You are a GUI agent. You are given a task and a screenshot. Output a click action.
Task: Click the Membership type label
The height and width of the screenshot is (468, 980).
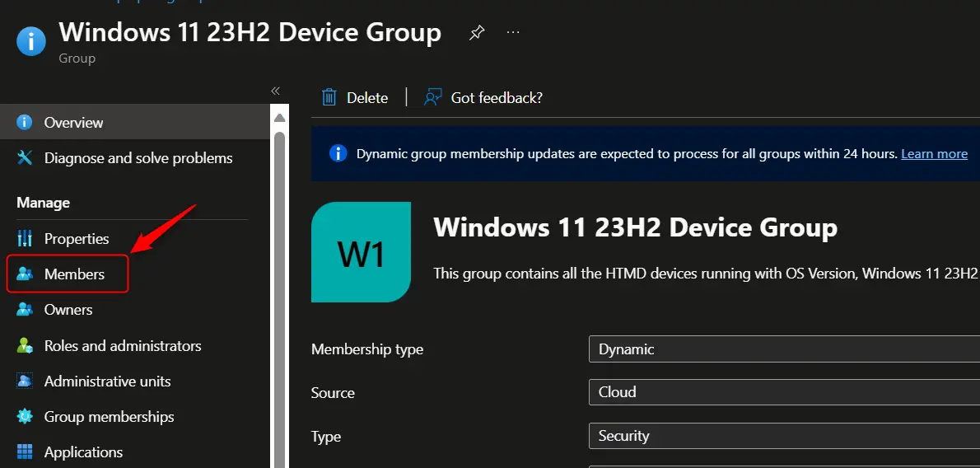coord(366,349)
